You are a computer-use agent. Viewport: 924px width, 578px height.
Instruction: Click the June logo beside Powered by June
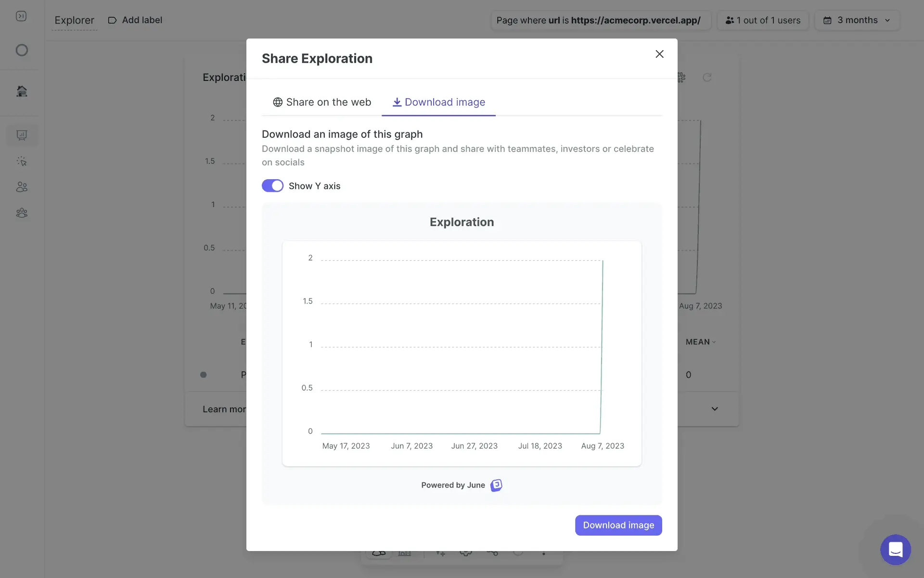point(496,485)
